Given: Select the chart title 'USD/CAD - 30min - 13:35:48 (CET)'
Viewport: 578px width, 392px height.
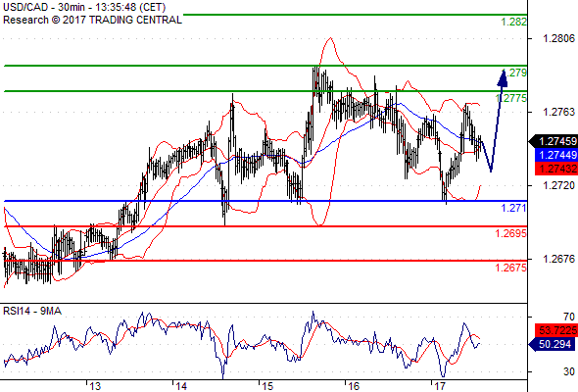Looking at the screenshot, I should [x=84, y=7].
